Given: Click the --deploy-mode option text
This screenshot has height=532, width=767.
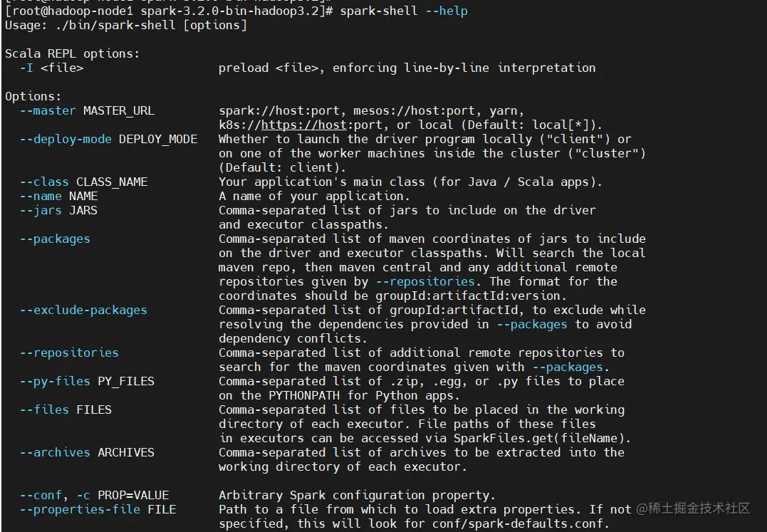Looking at the screenshot, I should click(66, 140).
